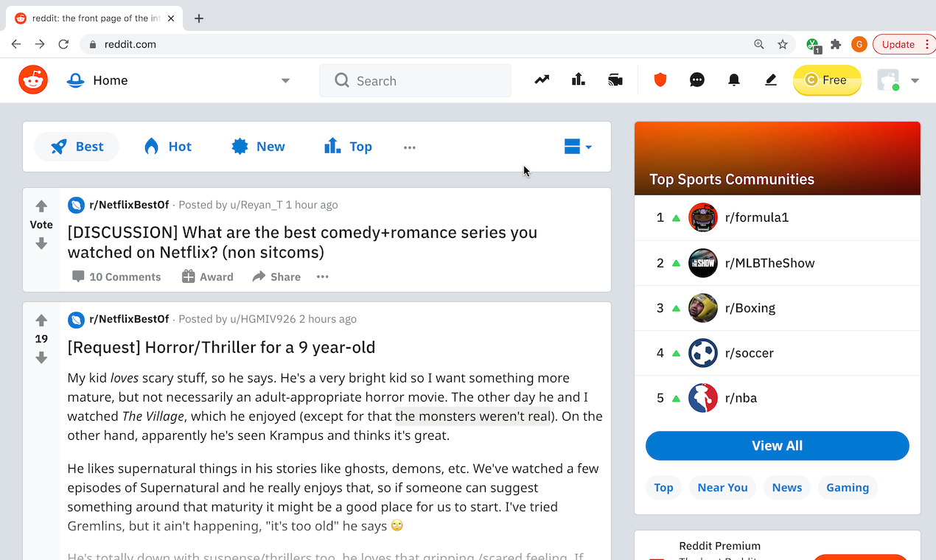
Task: Select the New sort tab
Action: point(259,147)
